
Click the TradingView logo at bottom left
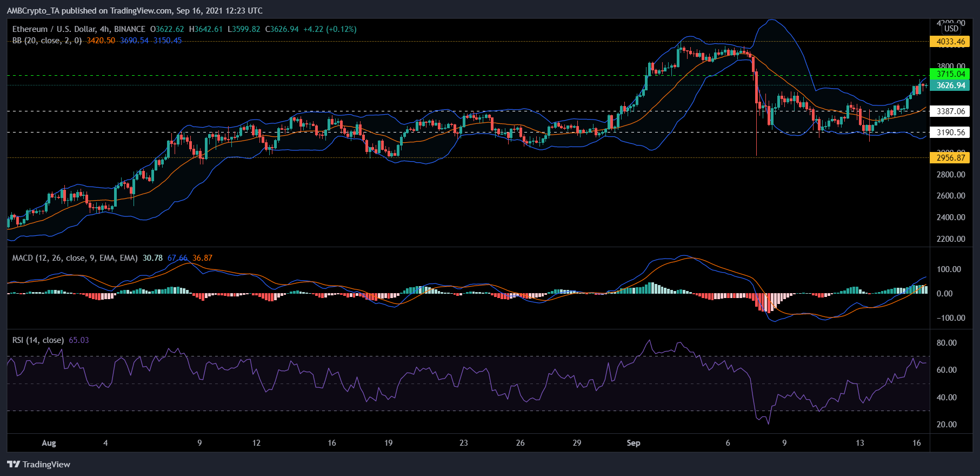click(x=38, y=464)
